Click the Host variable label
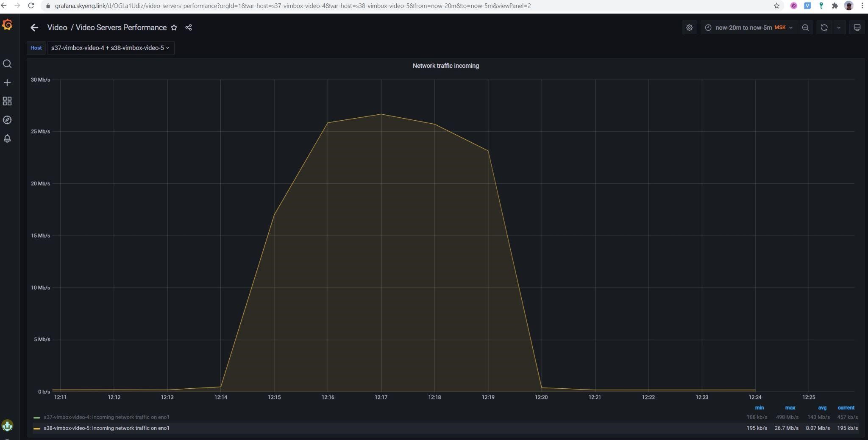The height and width of the screenshot is (440, 868). click(36, 48)
